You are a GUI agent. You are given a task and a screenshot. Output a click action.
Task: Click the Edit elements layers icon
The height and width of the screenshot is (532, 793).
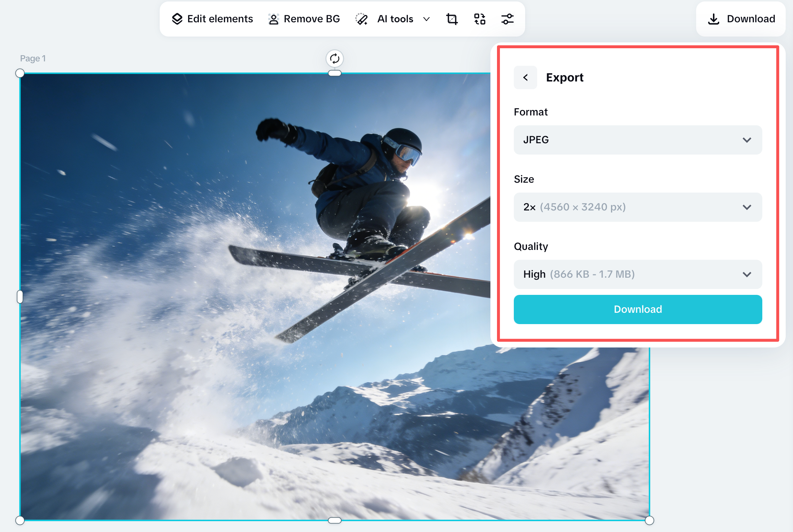(x=177, y=19)
